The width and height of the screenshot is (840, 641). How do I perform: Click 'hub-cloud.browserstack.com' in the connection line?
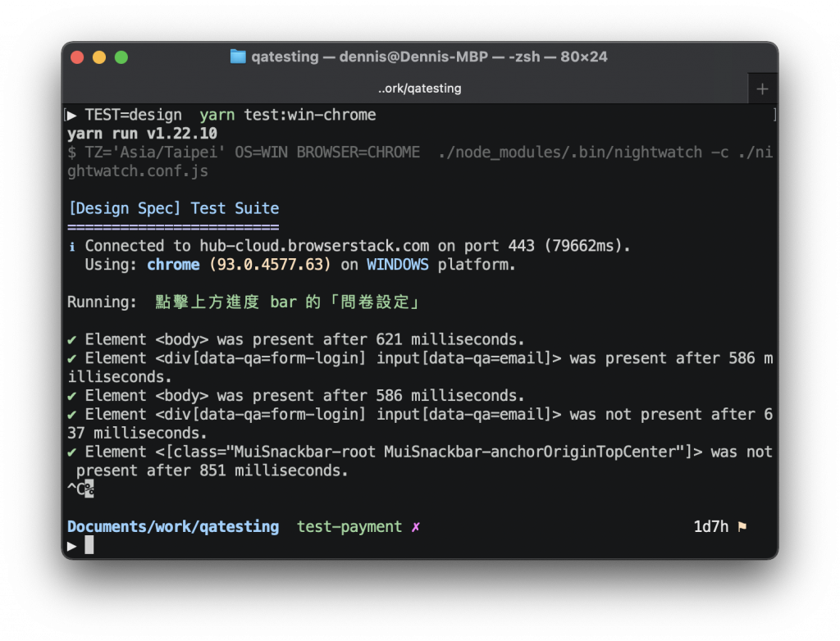[314, 246]
